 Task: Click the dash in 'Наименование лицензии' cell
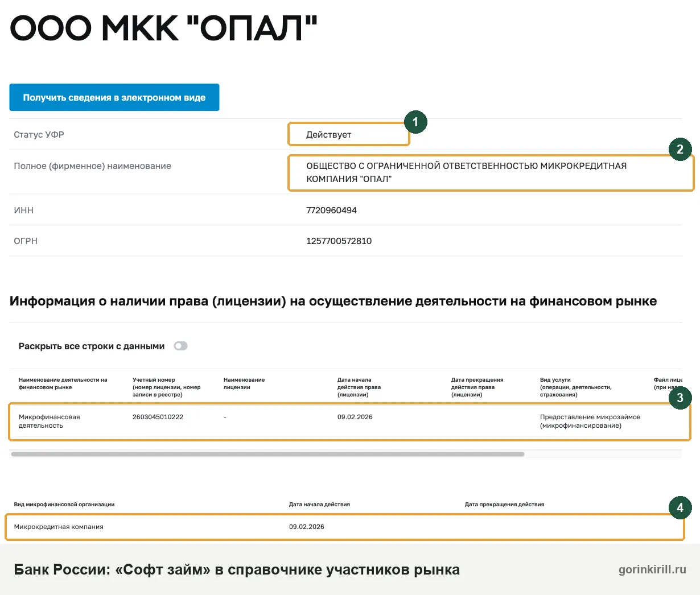coord(225,417)
